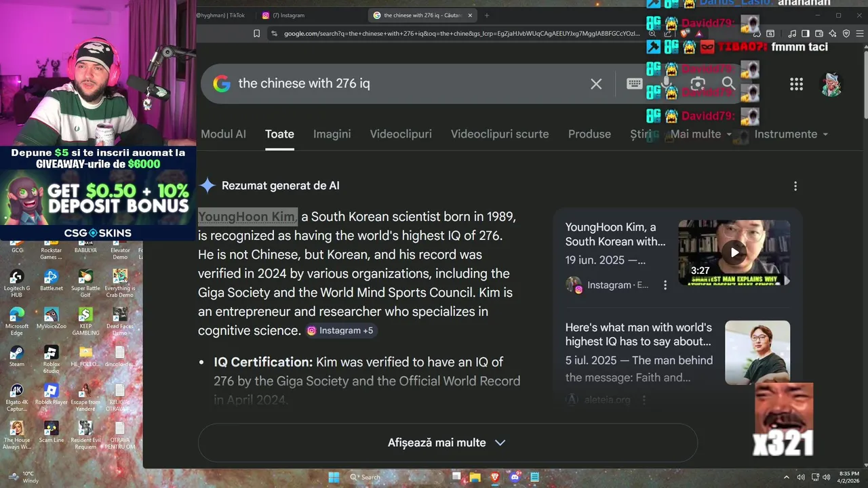Open Everything is Crab Demo shortcut
Viewport: 868px width, 488px height.
point(120,283)
